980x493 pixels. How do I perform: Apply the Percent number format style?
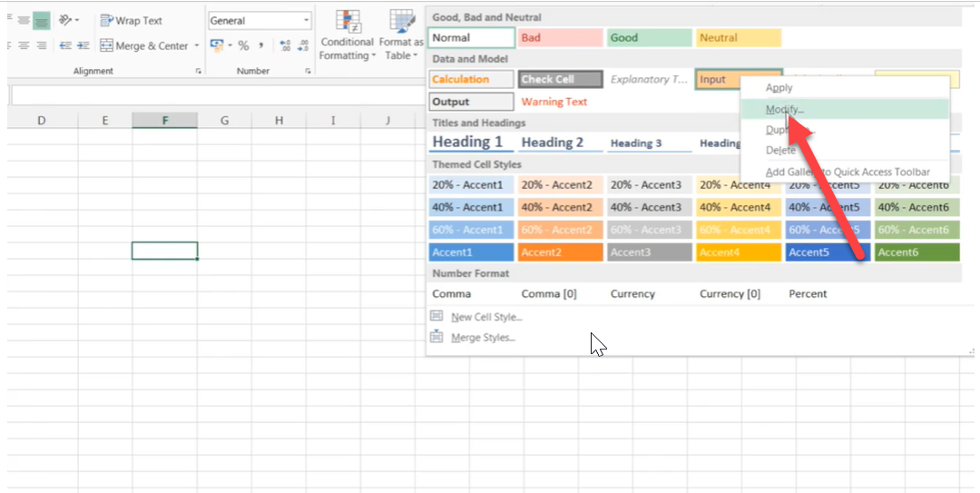pos(828,293)
